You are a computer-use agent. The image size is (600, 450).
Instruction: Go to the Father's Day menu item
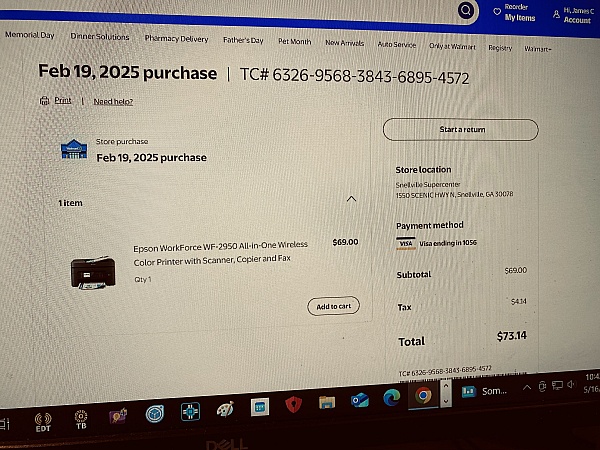(243, 40)
